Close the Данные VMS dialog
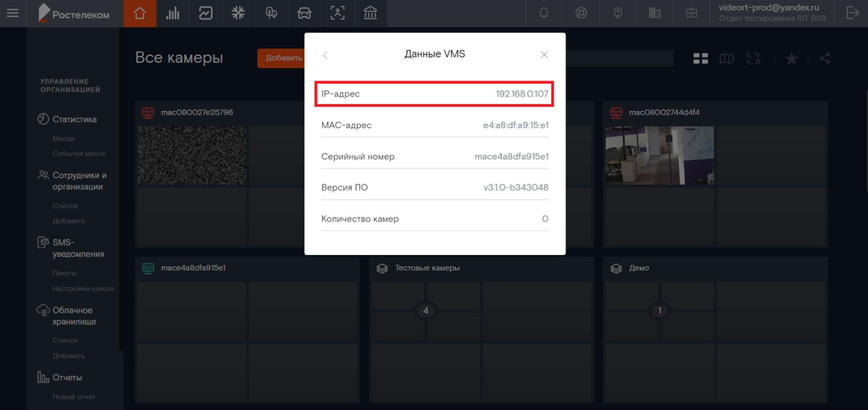 [544, 54]
